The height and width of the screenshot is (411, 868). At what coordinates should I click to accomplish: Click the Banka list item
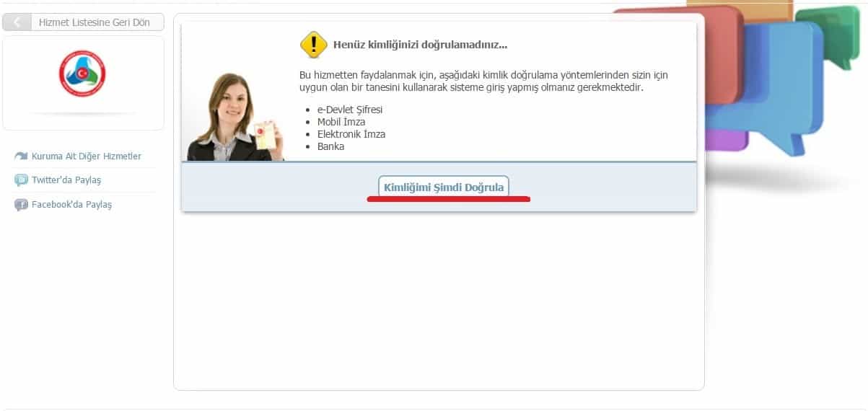pyautogui.click(x=330, y=146)
